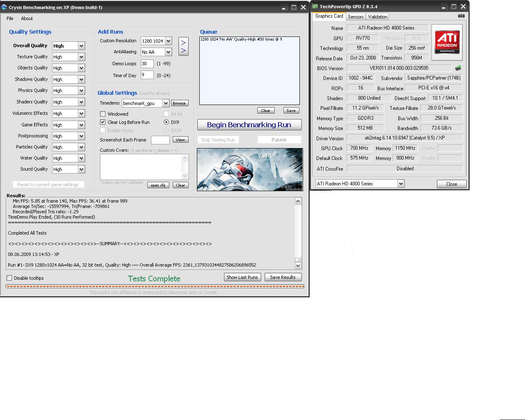Switch to the Validation tab in GPU-Z
The width and height of the screenshot is (525, 420).
[377, 17]
